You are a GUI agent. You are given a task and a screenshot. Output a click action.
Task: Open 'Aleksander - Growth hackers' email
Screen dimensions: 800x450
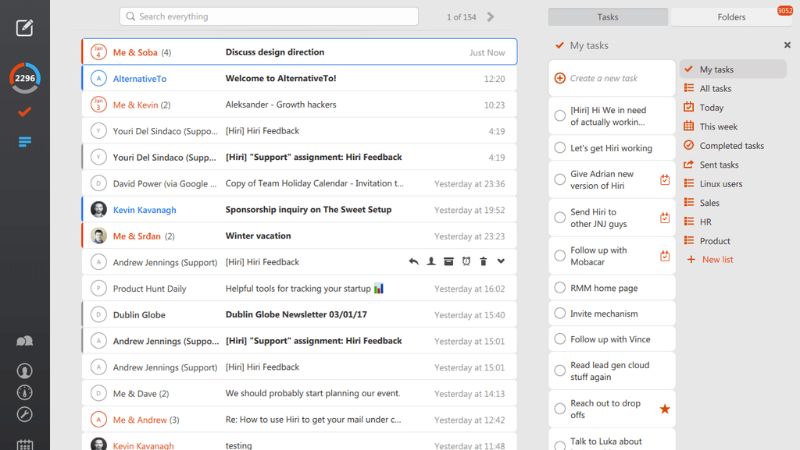click(299, 105)
